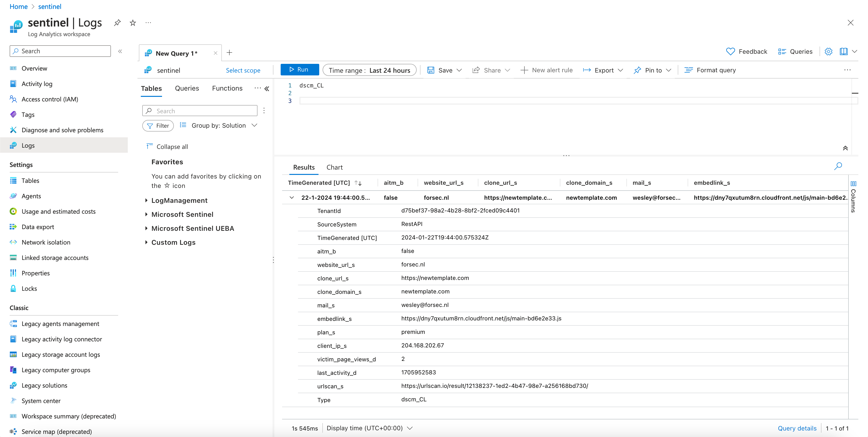Viewport: 868px width, 437px height.
Task: Add a new query tab
Action: (230, 53)
